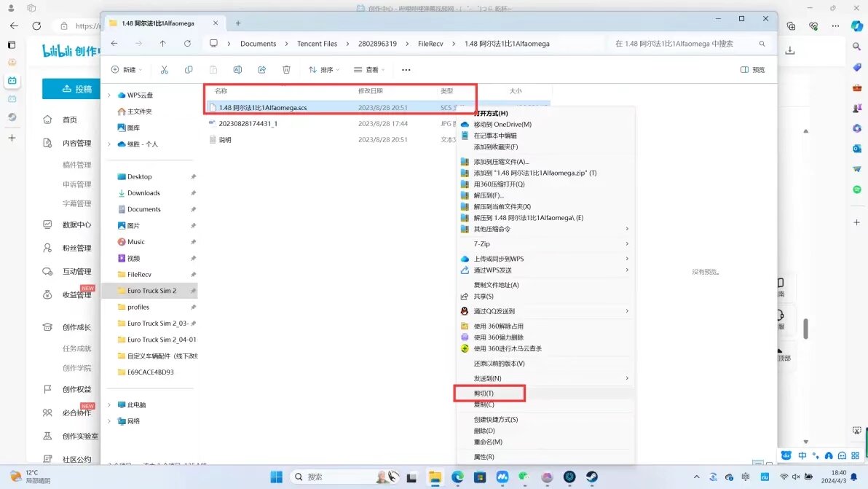The width and height of the screenshot is (868, 489).
Task: Open Steam from taskbar
Action: tap(592, 477)
